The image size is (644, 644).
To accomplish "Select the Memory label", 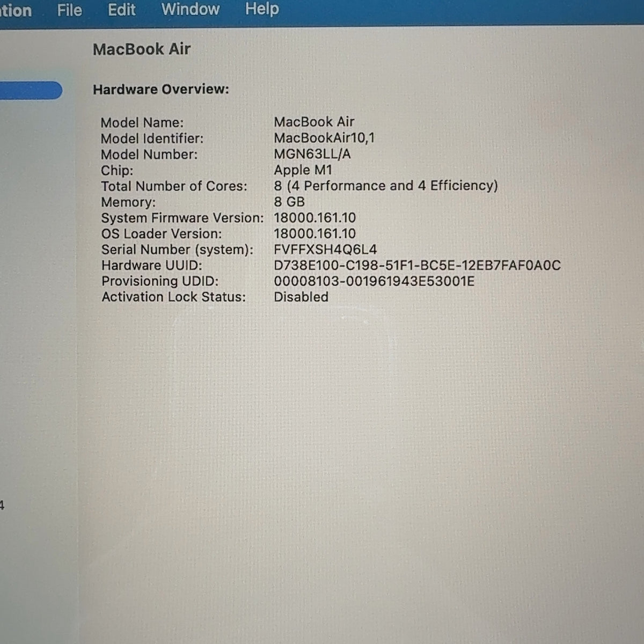I will tap(128, 202).
